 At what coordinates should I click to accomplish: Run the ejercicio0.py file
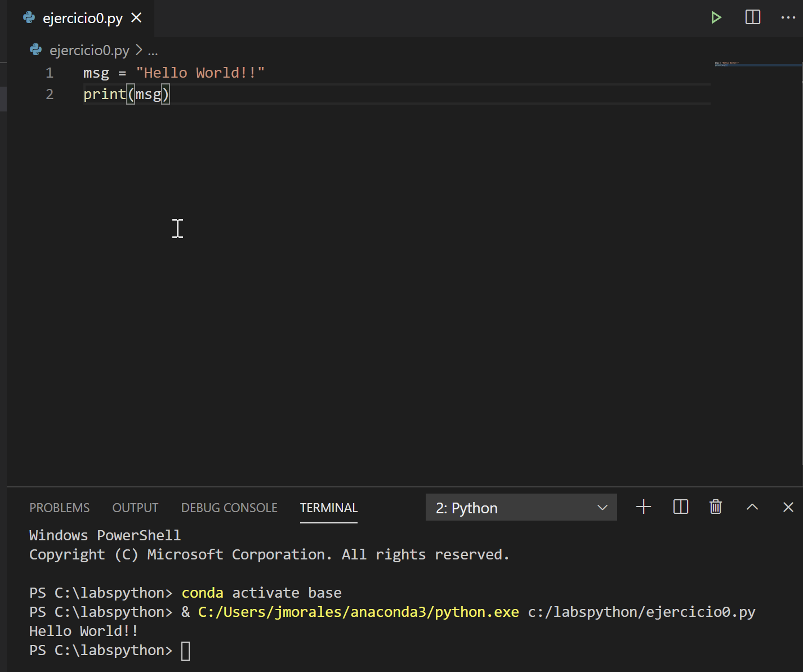coord(716,17)
